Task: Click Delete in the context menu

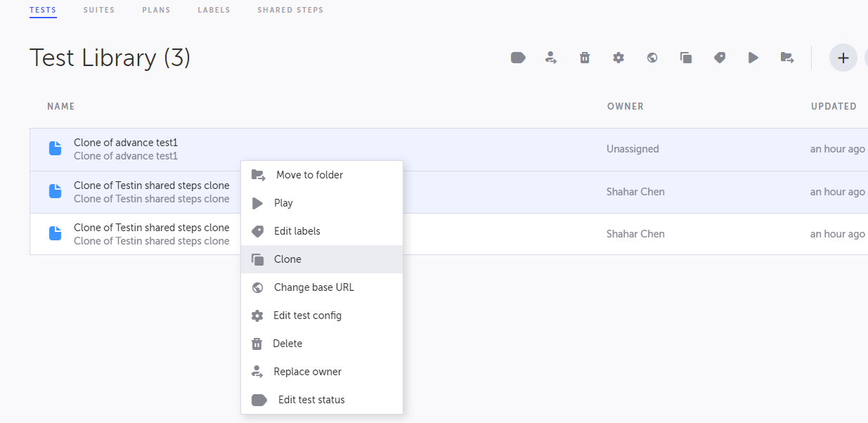Action: (287, 344)
